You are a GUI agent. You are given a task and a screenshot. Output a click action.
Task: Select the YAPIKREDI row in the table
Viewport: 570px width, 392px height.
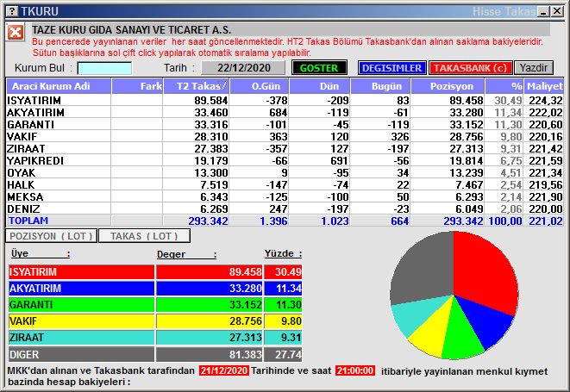[285, 160]
